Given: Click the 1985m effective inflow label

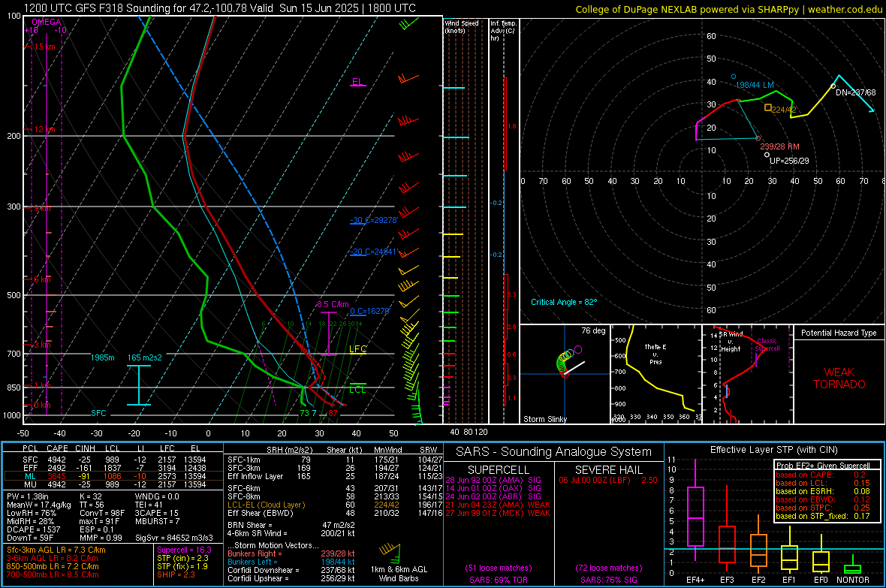Looking at the screenshot, I should tap(102, 357).
